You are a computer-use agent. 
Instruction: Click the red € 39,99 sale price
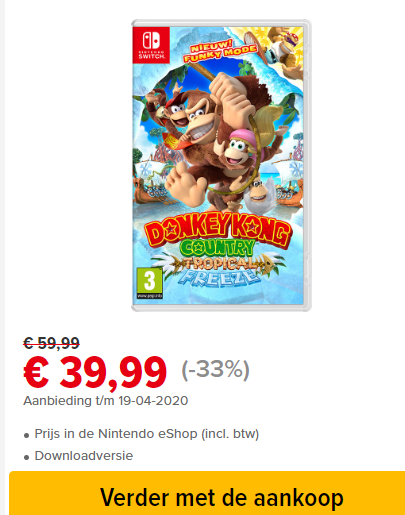95,372
